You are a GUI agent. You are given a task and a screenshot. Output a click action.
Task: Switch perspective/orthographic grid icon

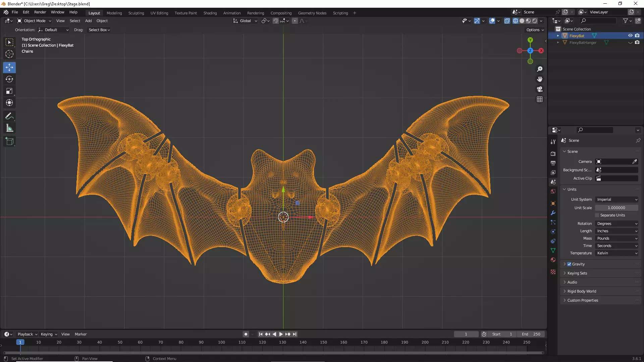[540, 99]
